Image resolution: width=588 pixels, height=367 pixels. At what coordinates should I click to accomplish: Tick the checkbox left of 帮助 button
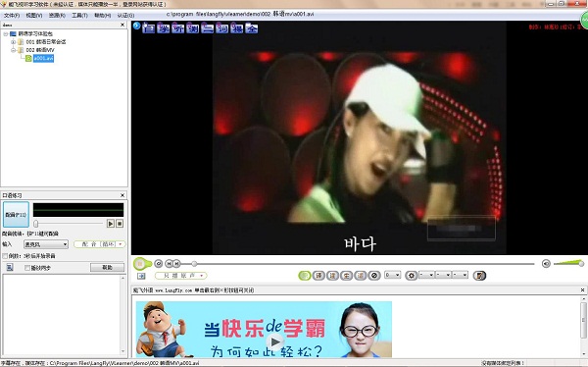point(27,268)
